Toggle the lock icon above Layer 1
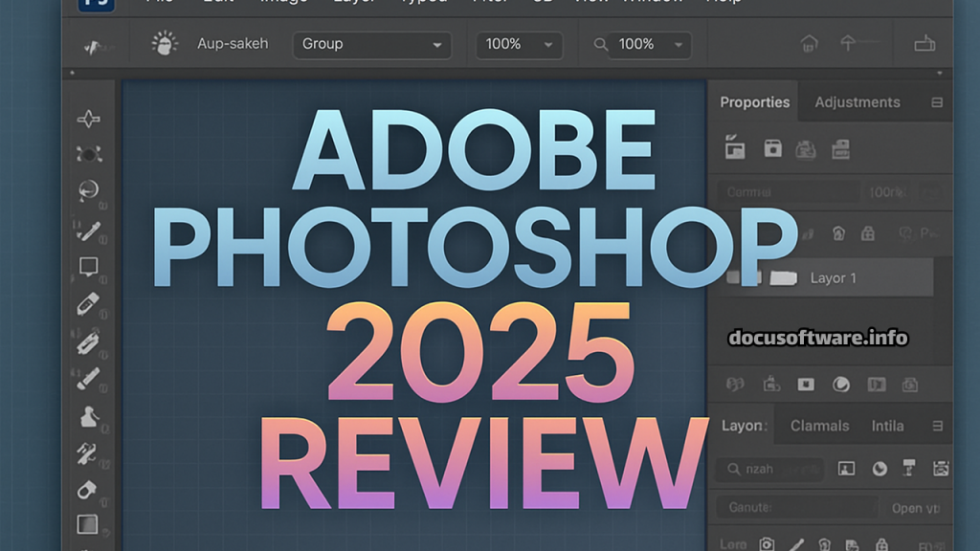 pos(868,233)
